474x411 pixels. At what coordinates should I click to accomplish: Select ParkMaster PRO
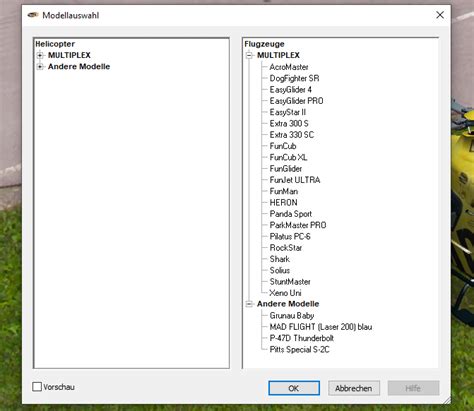pyautogui.click(x=298, y=225)
